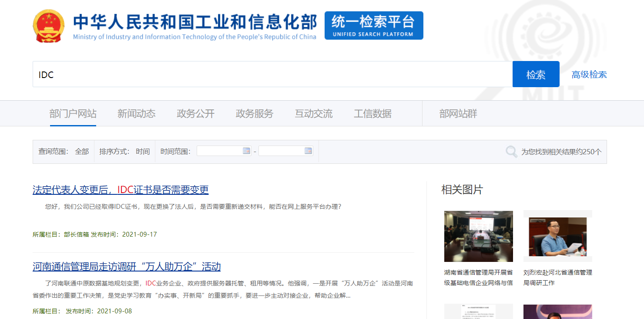Go to the 互动交流 tab
This screenshot has height=319, width=644.
313,114
